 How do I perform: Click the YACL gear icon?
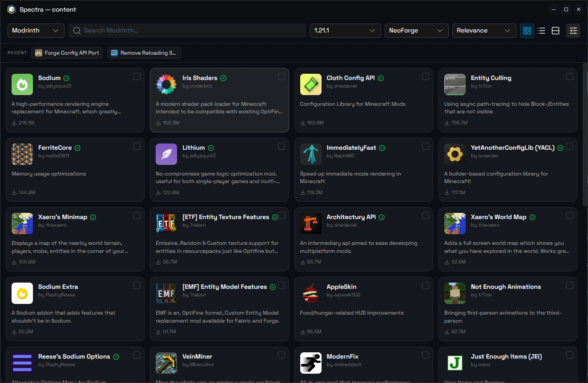click(455, 154)
